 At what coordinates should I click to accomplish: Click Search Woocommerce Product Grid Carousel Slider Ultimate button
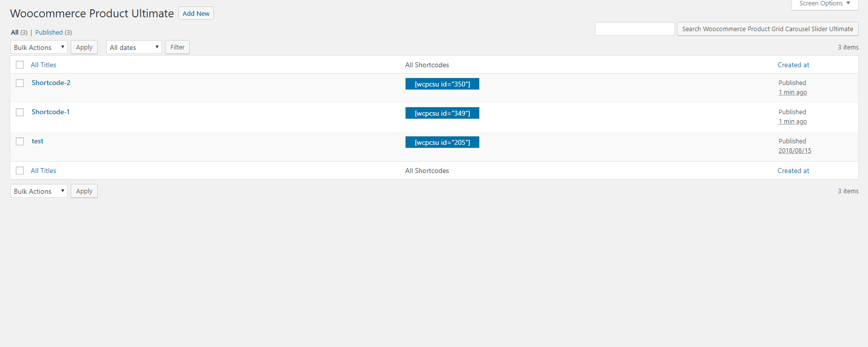click(768, 29)
